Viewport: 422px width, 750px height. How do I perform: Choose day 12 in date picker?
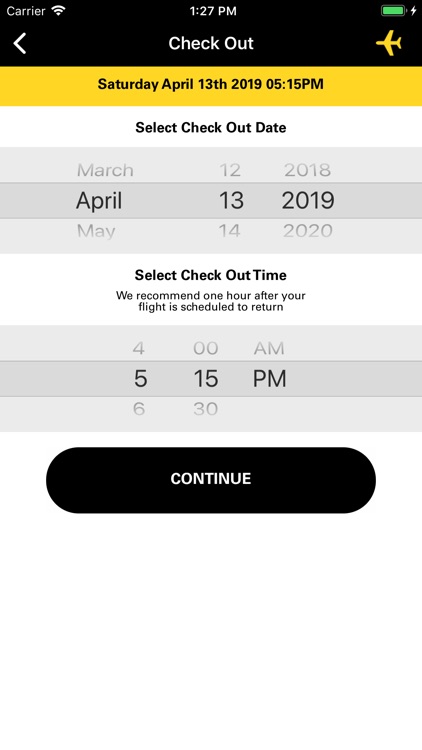[x=230, y=170]
